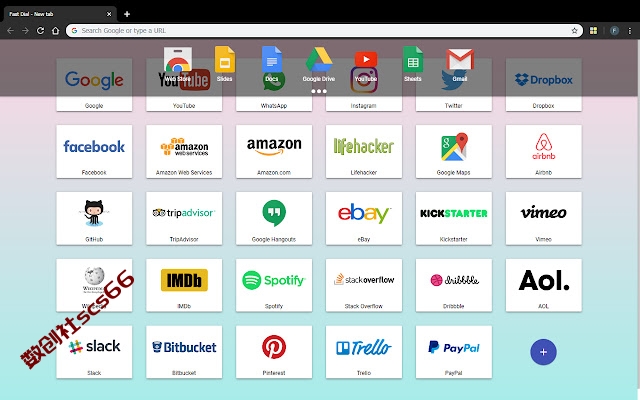The image size is (640, 400).
Task: Open the IMDb tile
Action: coord(184,285)
